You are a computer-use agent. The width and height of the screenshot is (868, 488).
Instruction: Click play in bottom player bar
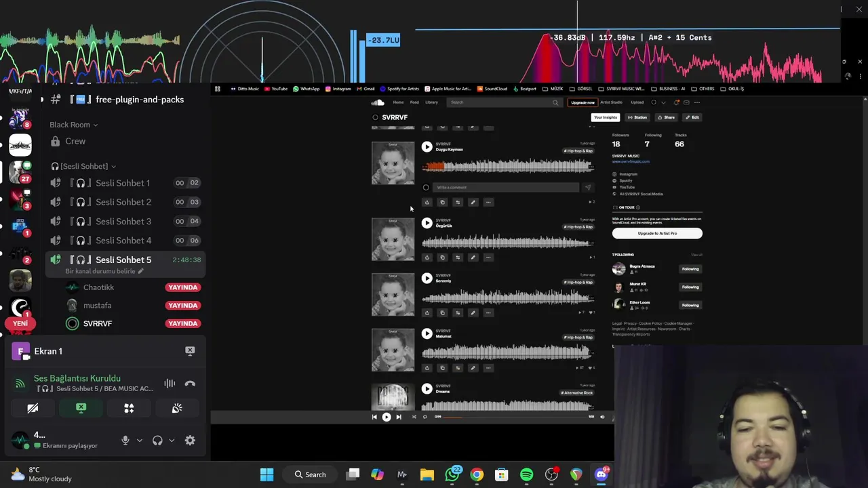tap(387, 417)
